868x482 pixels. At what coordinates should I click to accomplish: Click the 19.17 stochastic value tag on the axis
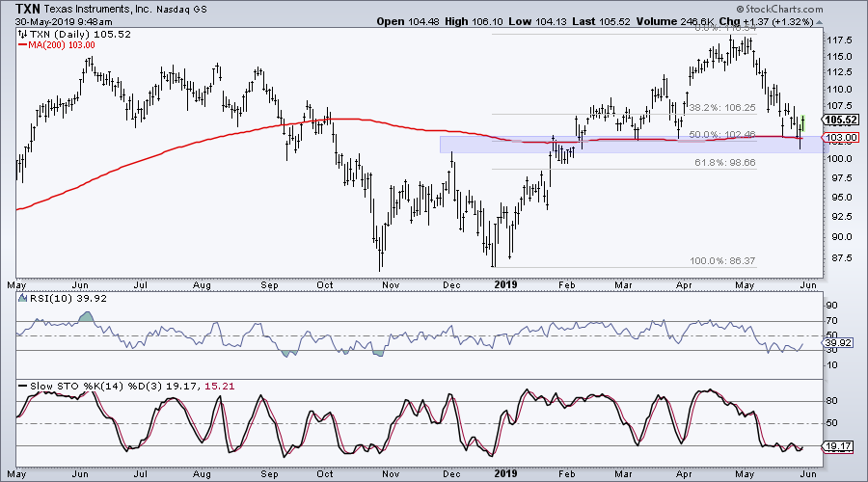point(839,446)
